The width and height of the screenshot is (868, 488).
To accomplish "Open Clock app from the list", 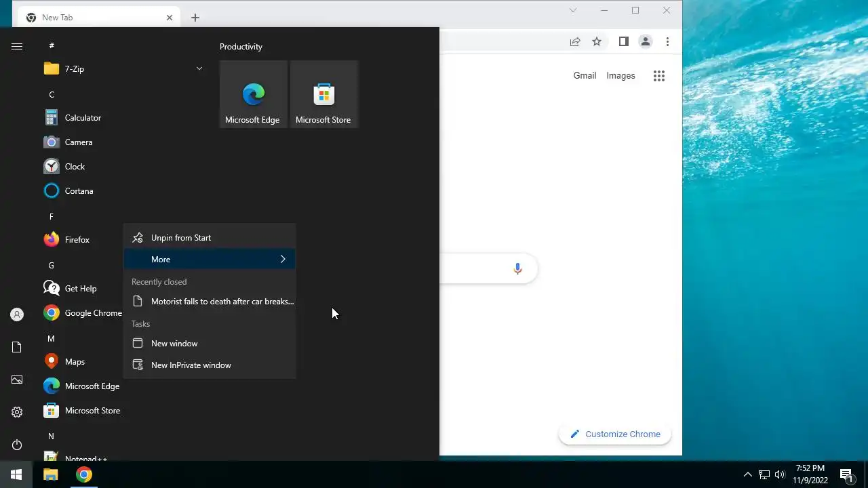I will (x=123, y=167).
